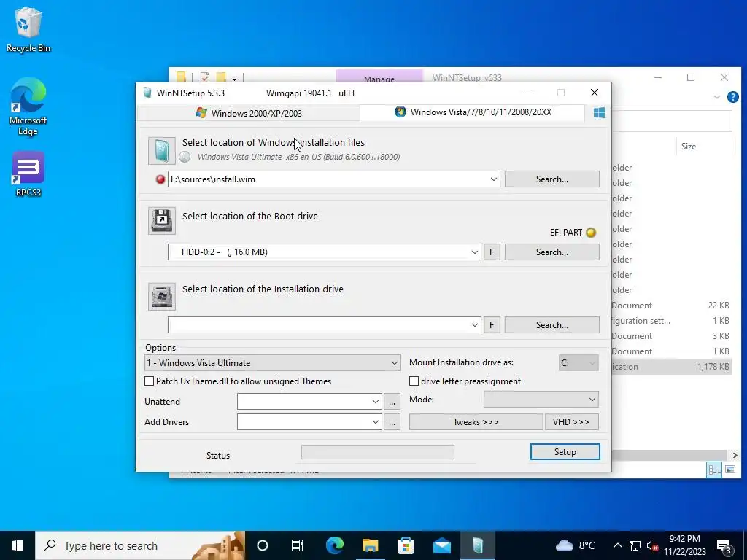Viewport: 747px width, 560px height.
Task: Browse for drivers with ... button
Action: [392, 422]
